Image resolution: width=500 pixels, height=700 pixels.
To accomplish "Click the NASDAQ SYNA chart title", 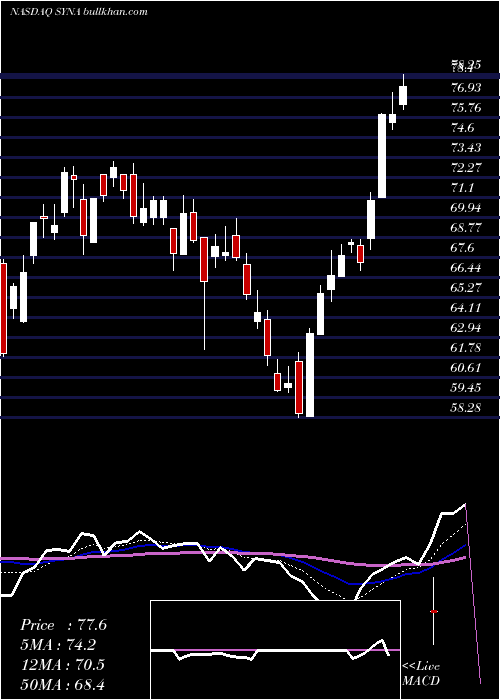I will pyautogui.click(x=79, y=11).
